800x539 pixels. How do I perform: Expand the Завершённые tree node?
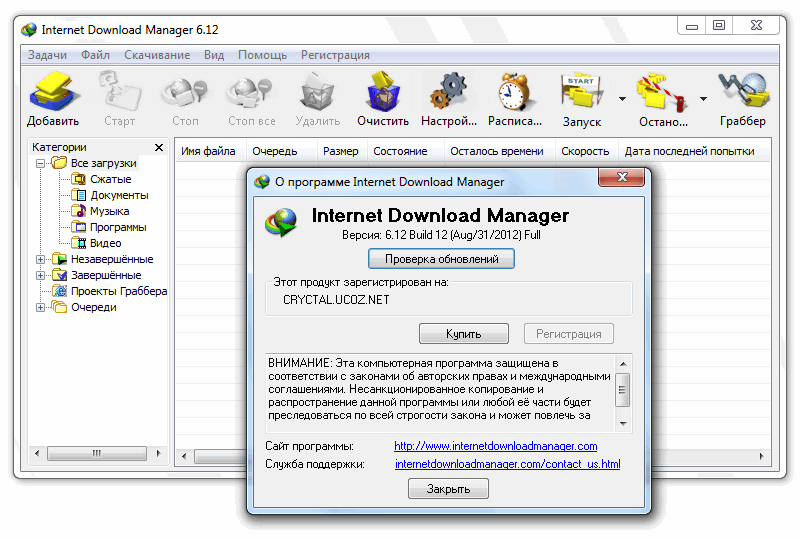click(x=40, y=275)
